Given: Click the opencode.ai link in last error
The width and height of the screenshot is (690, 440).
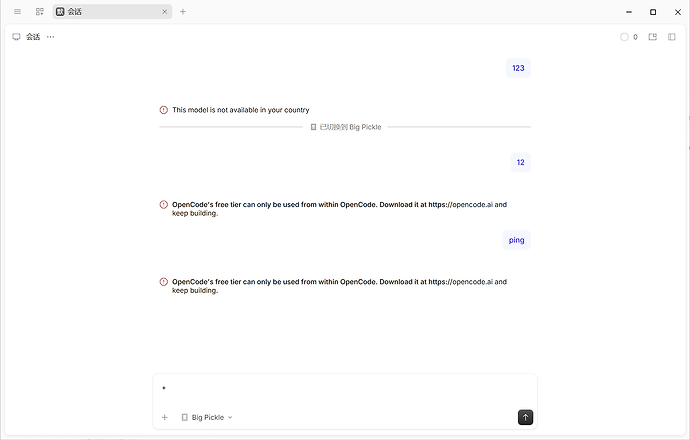Looking at the screenshot, I should pos(461,282).
